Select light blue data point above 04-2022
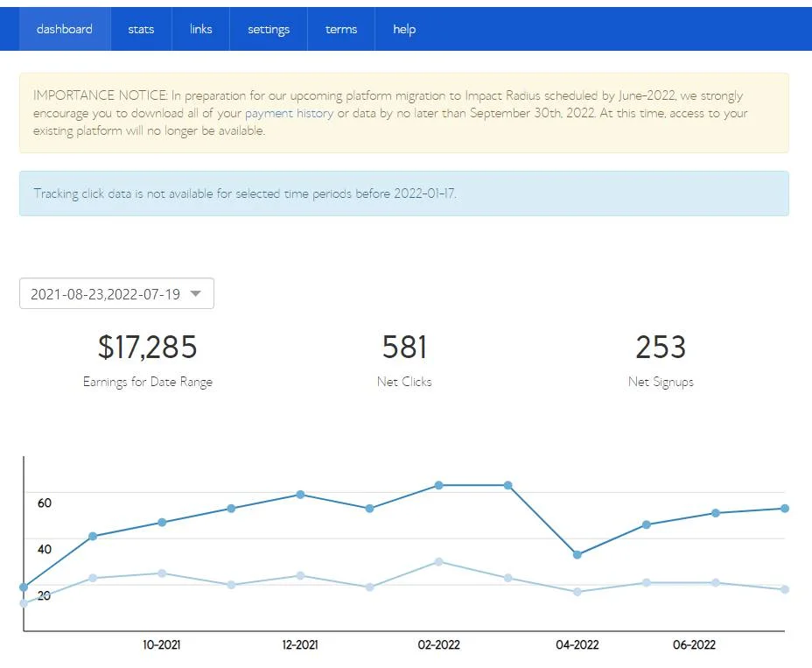Image resolution: width=812 pixels, height=668 pixels. tap(577, 592)
